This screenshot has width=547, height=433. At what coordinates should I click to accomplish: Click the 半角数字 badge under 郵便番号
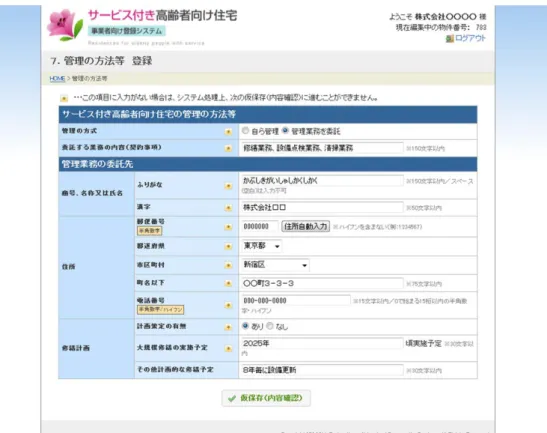tap(149, 231)
